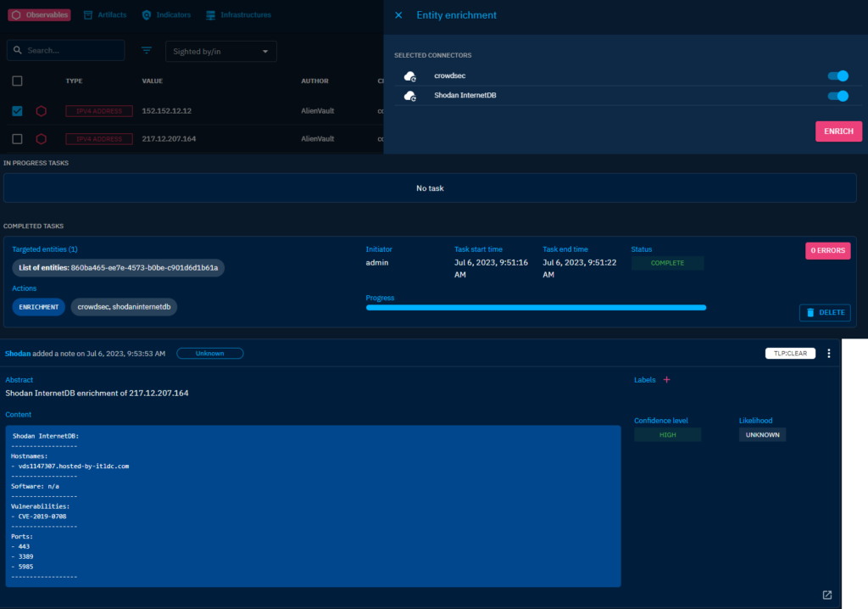The height and width of the screenshot is (609, 868).
Task: Click the hexagon observable icon for 152.152.12.12
Action: pyautogui.click(x=42, y=110)
